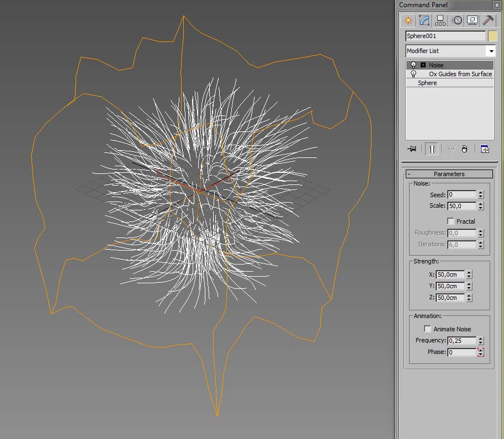Open the Motion panel wheel icon

[x=457, y=20]
